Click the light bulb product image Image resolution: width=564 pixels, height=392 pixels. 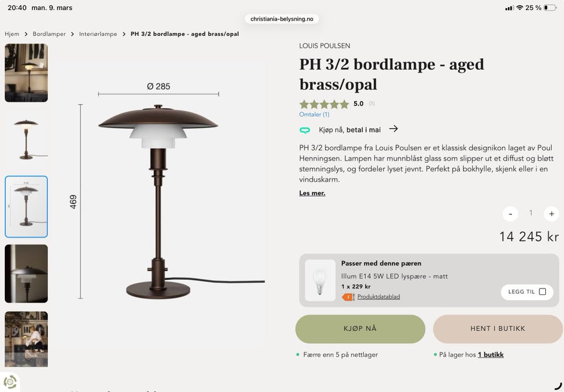click(x=320, y=280)
